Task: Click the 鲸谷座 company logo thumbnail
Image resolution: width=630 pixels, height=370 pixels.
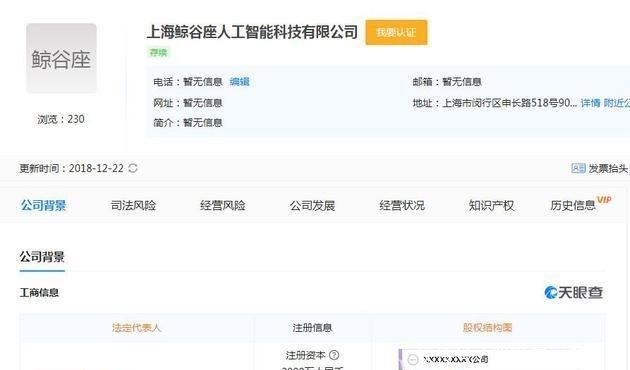Action: point(61,59)
